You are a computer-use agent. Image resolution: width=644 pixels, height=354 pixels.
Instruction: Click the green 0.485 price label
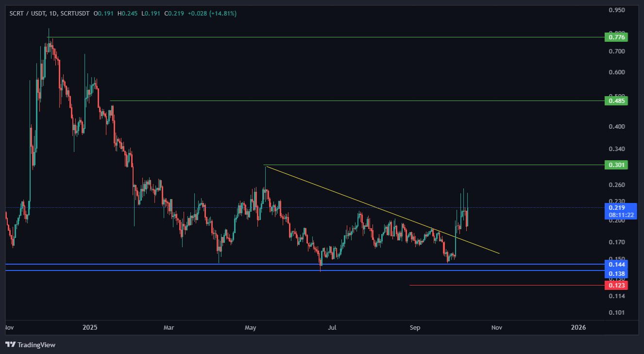[616, 101]
